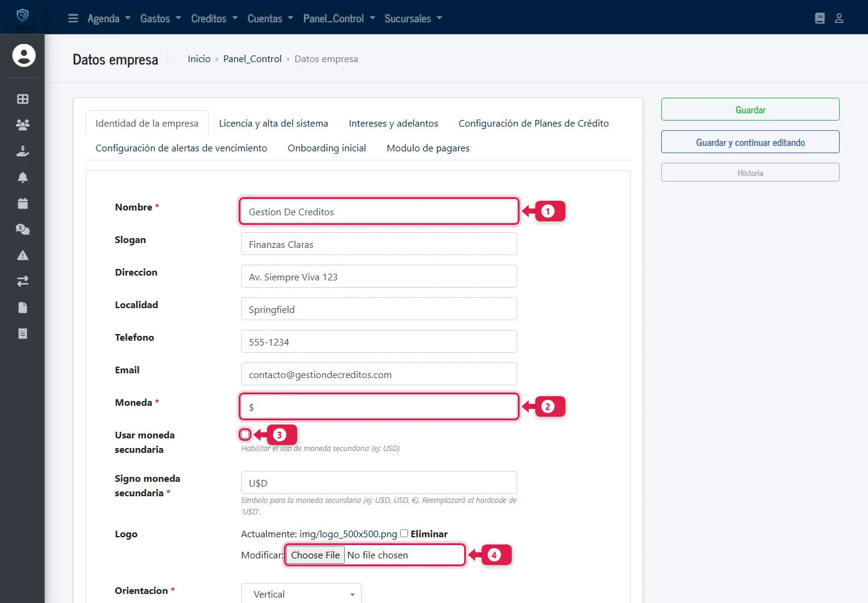
Task: Focus the Email input field
Action: (379, 374)
